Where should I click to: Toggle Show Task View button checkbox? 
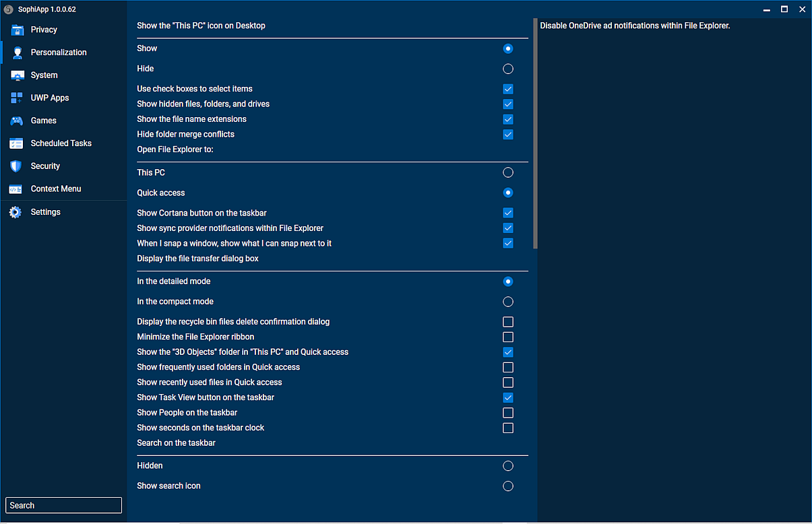[508, 397]
